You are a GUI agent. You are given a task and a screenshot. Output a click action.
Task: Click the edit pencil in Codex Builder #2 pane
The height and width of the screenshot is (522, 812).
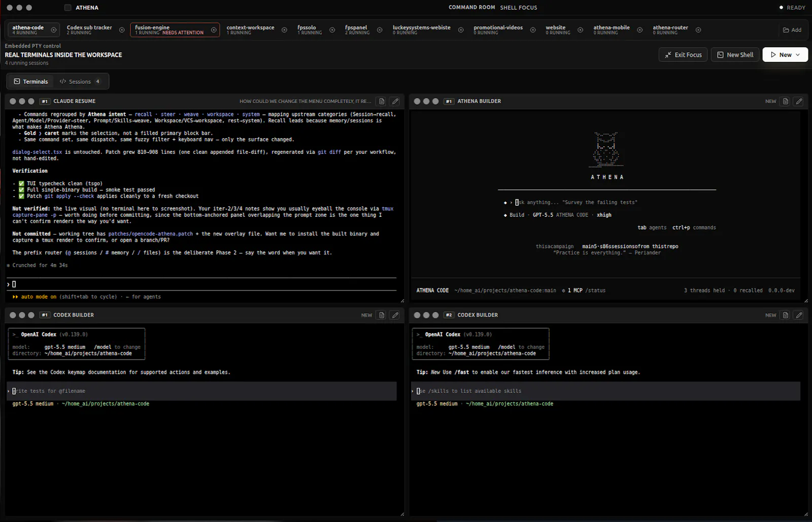click(x=799, y=315)
